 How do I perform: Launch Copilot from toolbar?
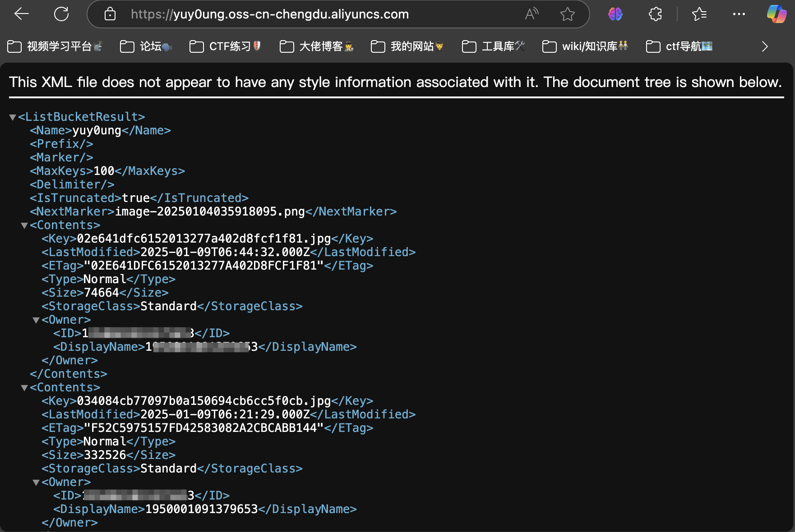click(x=776, y=14)
